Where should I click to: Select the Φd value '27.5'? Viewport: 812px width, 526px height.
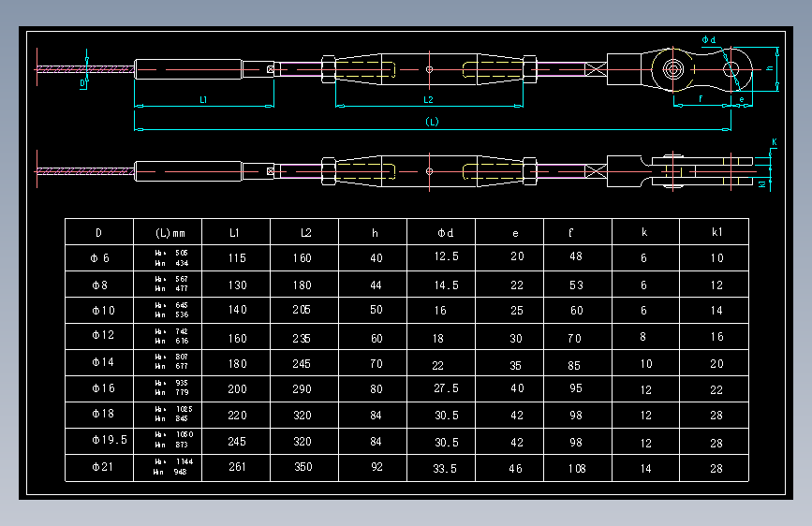pos(446,387)
